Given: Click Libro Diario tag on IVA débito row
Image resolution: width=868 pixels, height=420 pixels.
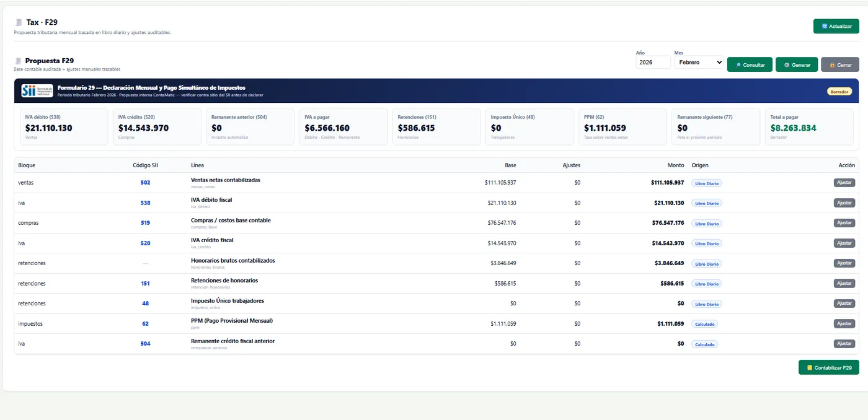Looking at the screenshot, I should coord(707,203).
